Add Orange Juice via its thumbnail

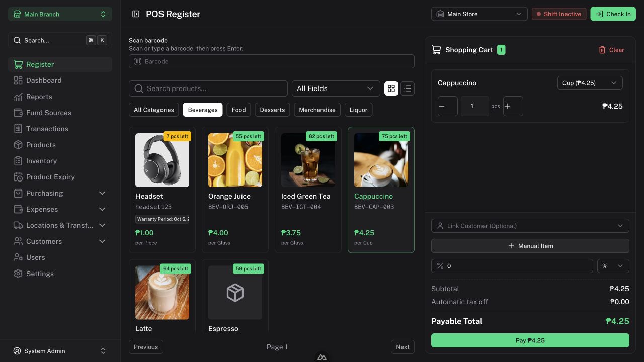coord(235,160)
